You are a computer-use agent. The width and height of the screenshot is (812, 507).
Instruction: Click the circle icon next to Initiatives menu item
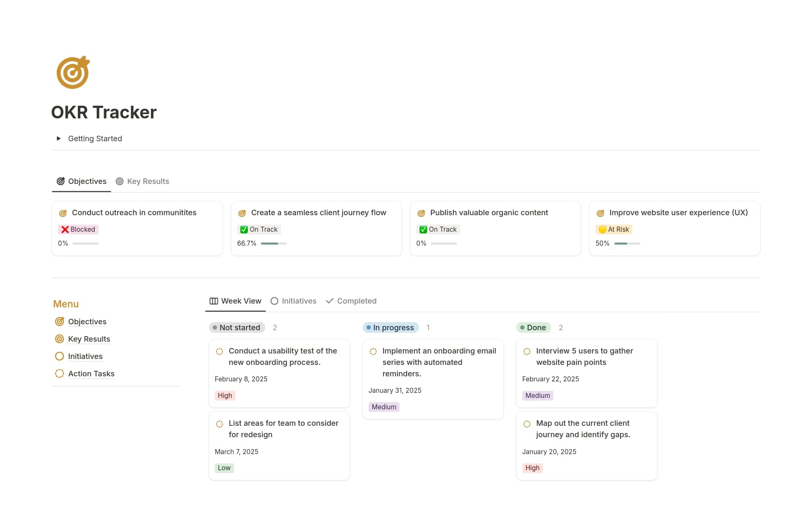(60, 356)
